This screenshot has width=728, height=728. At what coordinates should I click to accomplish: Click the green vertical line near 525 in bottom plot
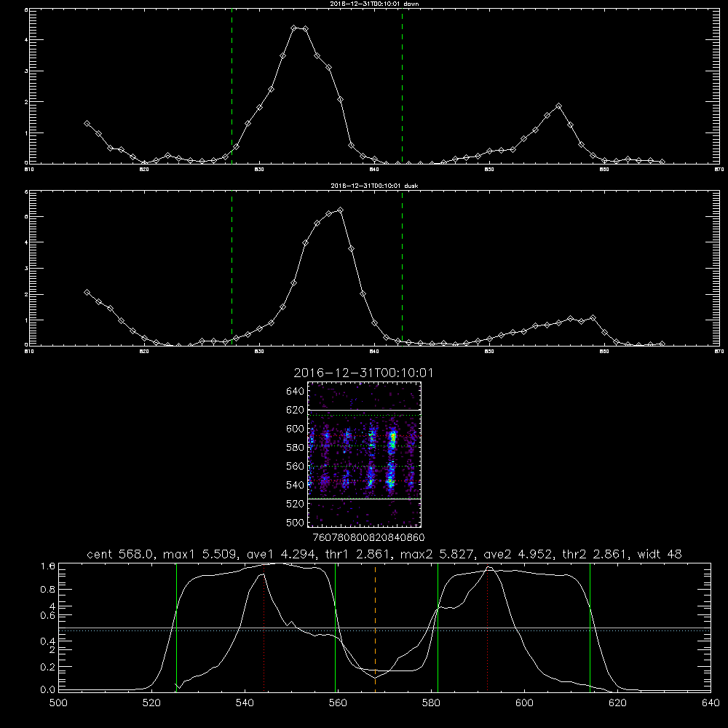(x=176, y=627)
